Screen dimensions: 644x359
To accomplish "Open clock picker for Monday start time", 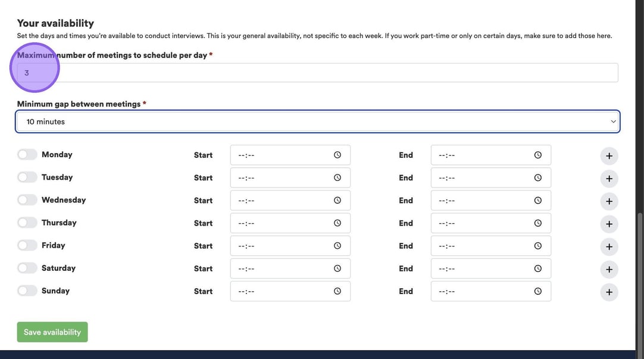I will tap(337, 155).
